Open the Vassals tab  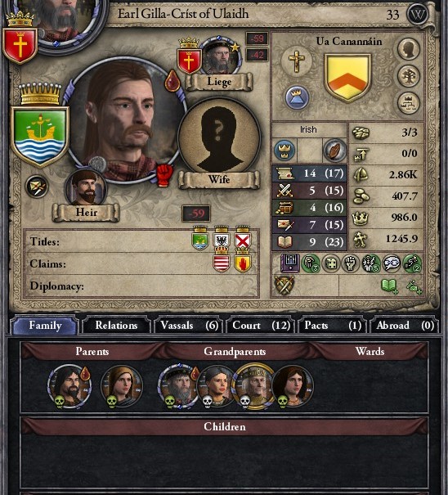click(x=190, y=325)
